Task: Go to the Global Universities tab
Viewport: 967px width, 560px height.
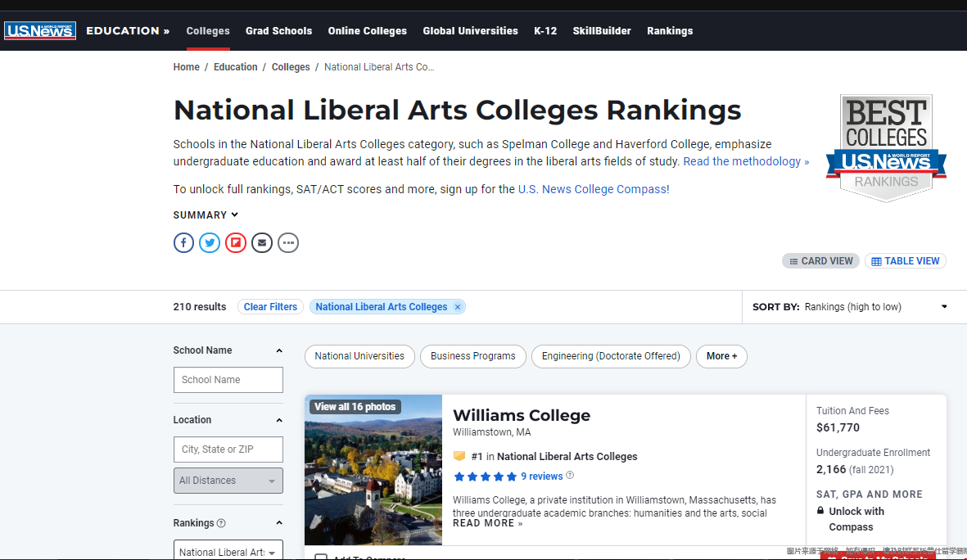Action: coord(471,31)
